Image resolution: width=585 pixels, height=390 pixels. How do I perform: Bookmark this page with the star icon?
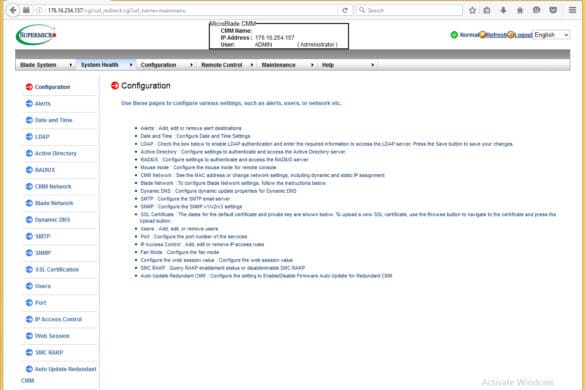click(x=472, y=10)
